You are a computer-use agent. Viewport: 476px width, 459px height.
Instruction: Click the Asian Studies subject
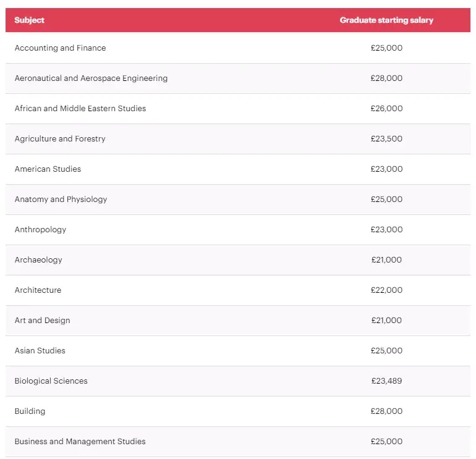[40, 351]
